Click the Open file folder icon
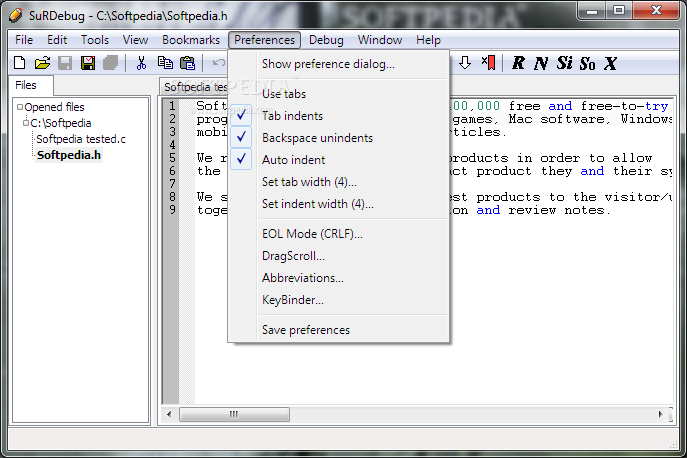Screen dimensions: 687x458 pyautogui.click(x=42, y=63)
